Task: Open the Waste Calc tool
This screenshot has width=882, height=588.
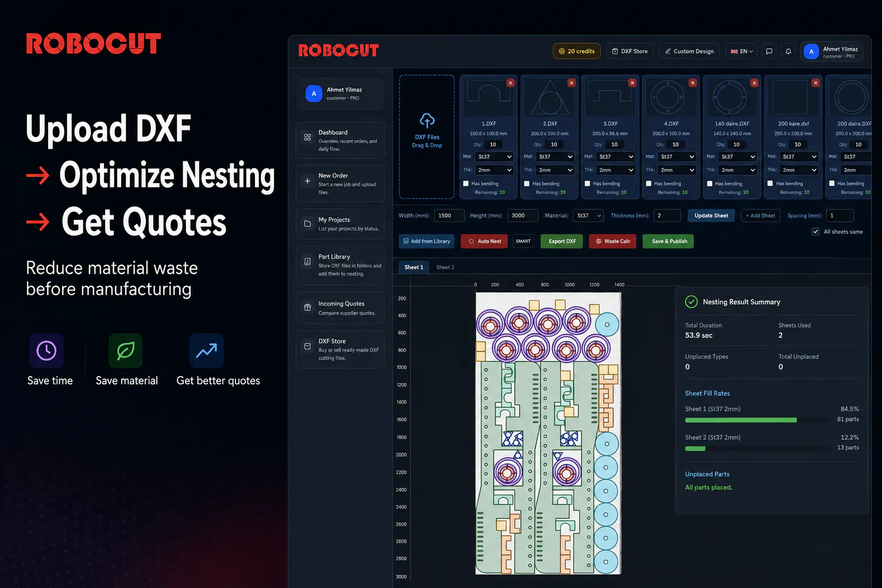Action: 613,241
